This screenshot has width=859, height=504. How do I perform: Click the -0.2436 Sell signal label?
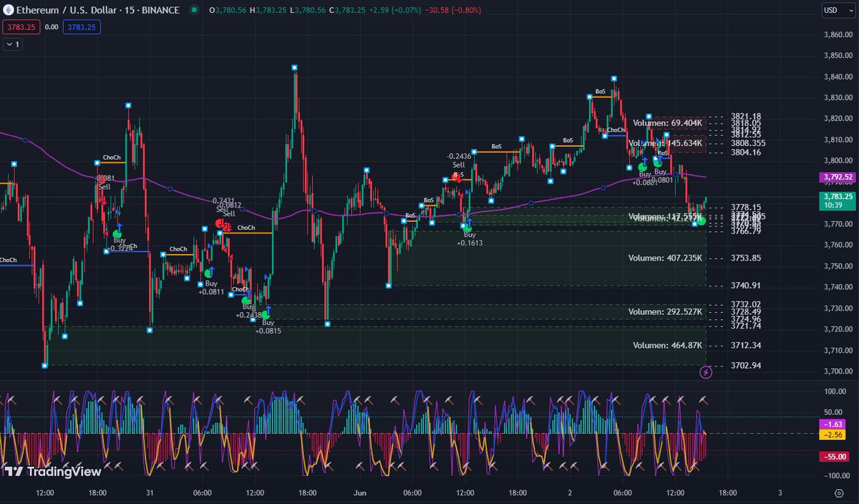point(458,160)
